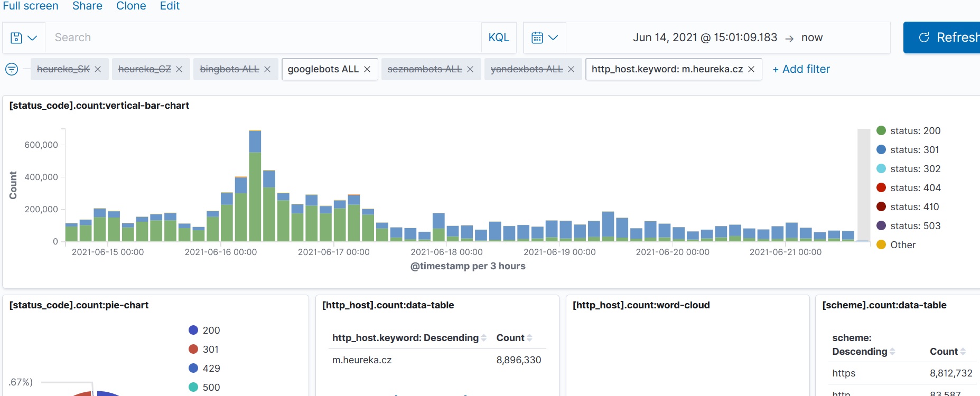980x396 pixels.
Task: Switch dashboard to Edit mode
Action: (170, 6)
